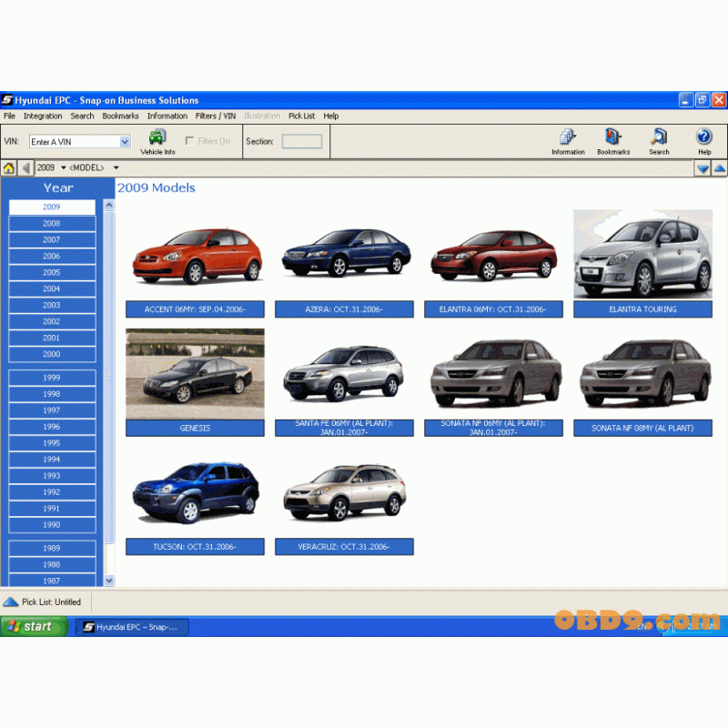Select year 2007 in Year list
The image size is (728, 728).
coord(52,240)
